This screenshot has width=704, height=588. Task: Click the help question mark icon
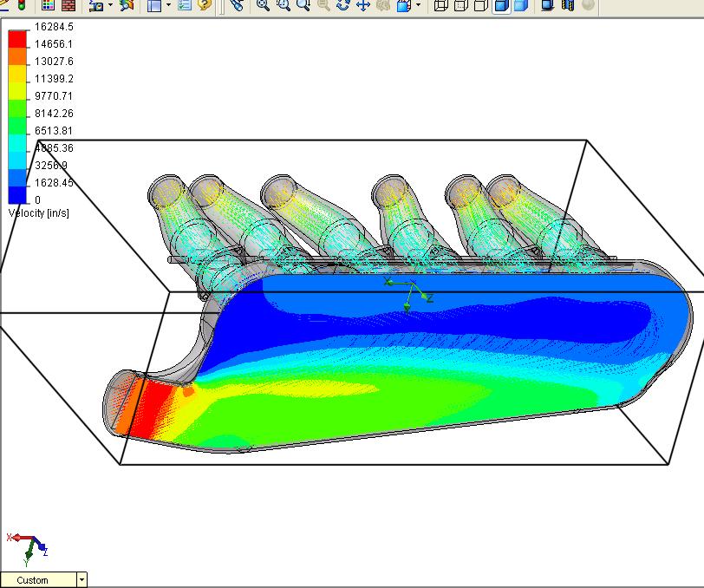(x=205, y=5)
